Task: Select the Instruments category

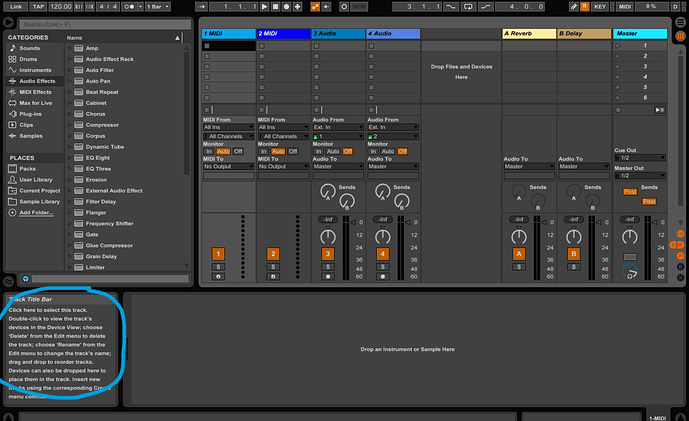Action: tap(35, 70)
